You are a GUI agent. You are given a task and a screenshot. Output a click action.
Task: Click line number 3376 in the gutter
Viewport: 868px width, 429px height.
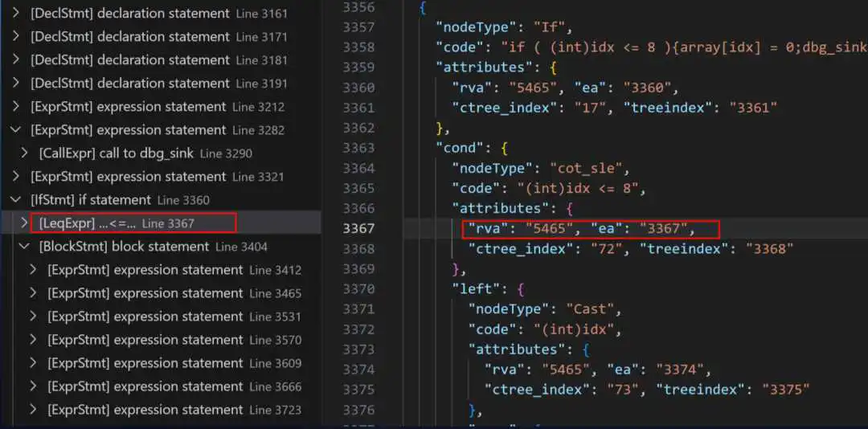[x=358, y=410]
